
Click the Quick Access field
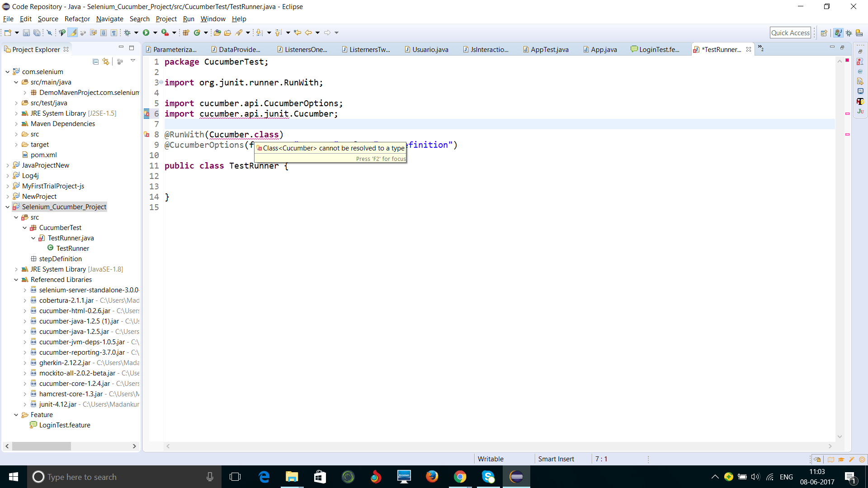click(x=790, y=33)
